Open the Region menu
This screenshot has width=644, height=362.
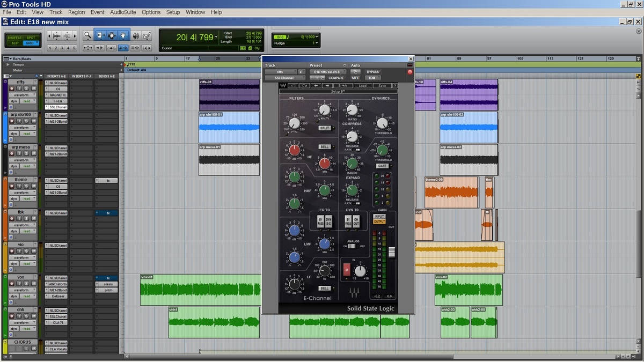[x=76, y=12]
